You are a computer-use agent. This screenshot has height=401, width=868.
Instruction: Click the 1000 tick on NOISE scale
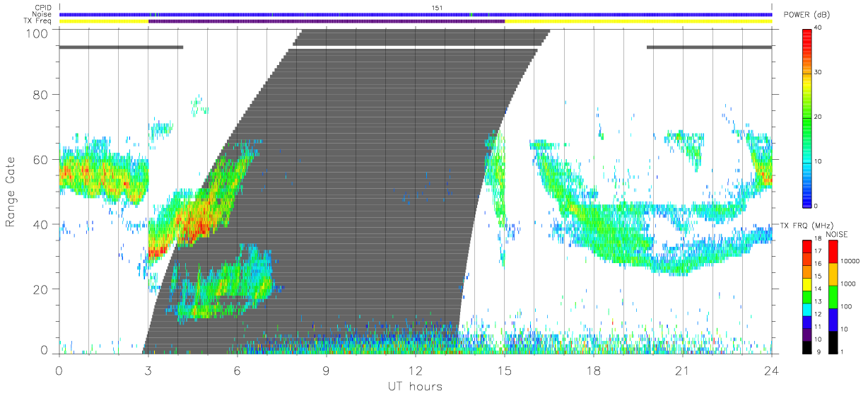pos(848,284)
